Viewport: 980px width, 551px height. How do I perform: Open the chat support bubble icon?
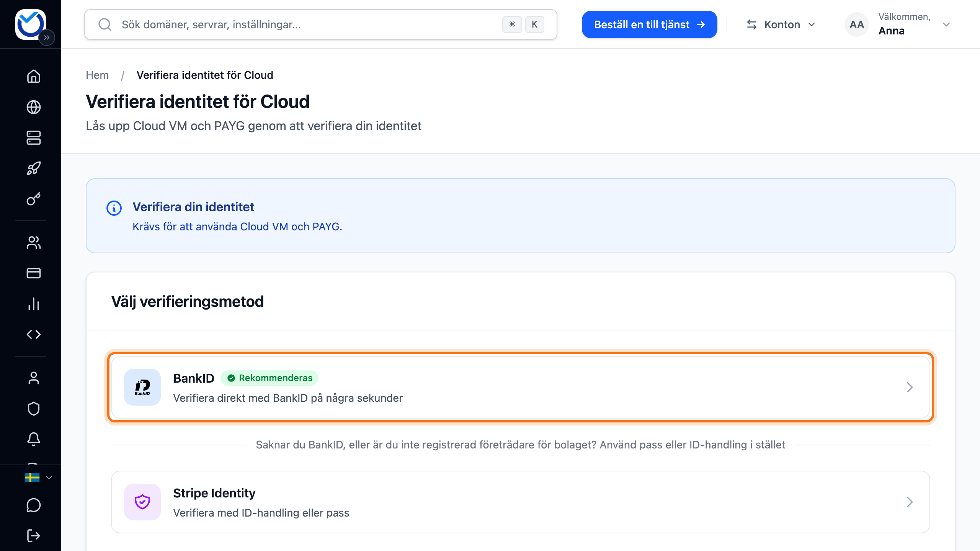click(x=34, y=505)
